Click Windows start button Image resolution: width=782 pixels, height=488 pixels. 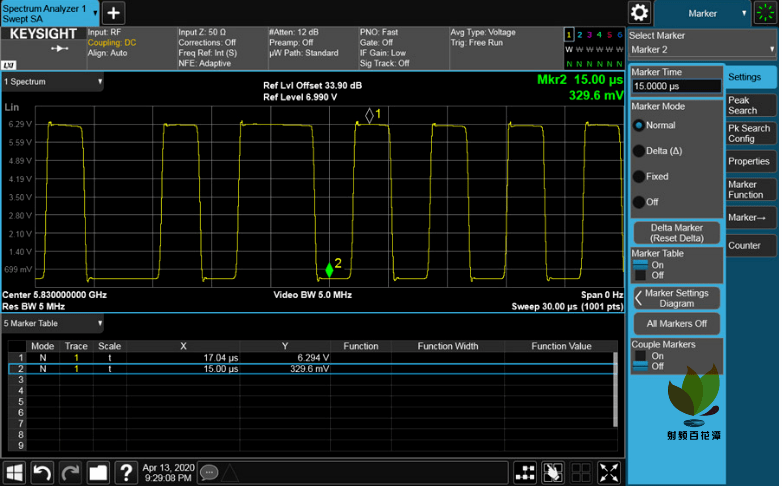(x=15, y=472)
